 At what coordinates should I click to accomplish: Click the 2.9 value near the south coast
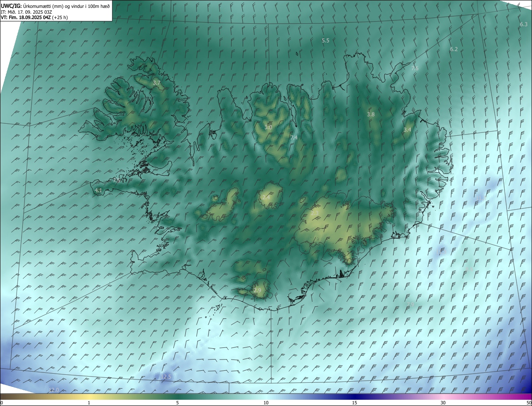coord(257,291)
